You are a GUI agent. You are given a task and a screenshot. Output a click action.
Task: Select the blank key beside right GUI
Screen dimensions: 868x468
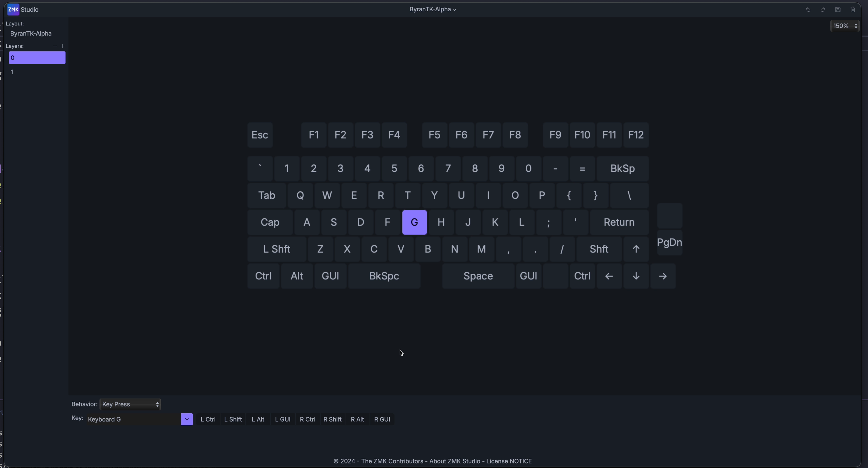click(x=556, y=276)
